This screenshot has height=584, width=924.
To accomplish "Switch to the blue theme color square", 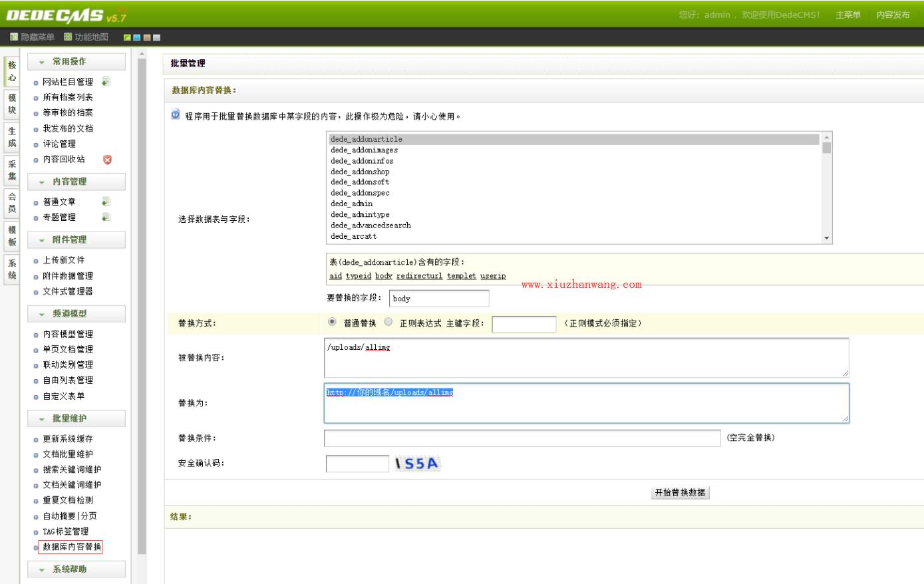I will pyautogui.click(x=137, y=38).
